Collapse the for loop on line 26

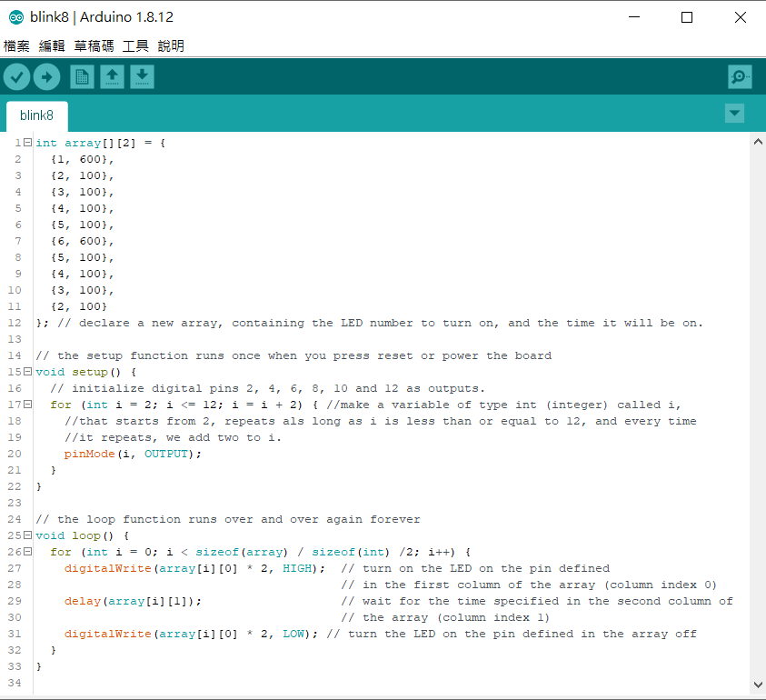pos(27,552)
